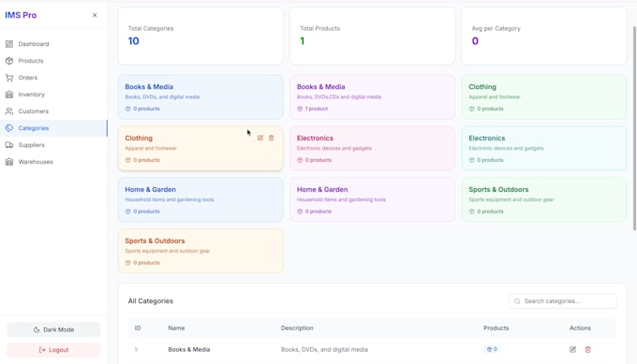Click the Orders cart icon
This screenshot has height=364, width=637.
click(x=9, y=78)
